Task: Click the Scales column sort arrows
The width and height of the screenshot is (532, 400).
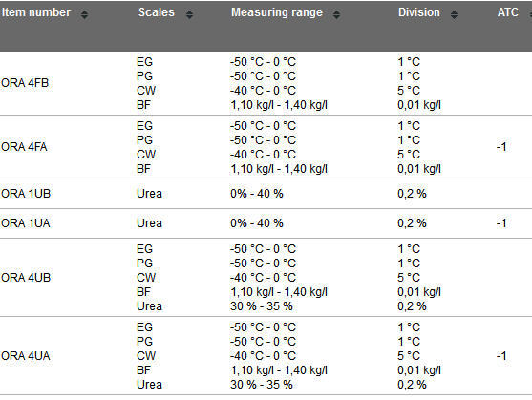Action: click(x=189, y=14)
